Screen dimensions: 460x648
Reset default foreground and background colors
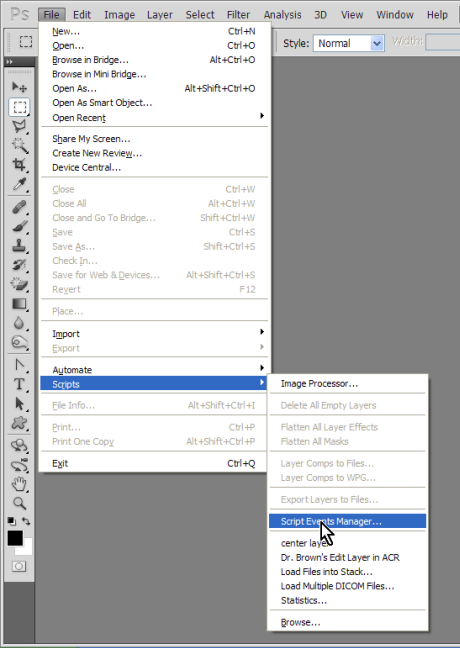(12, 521)
